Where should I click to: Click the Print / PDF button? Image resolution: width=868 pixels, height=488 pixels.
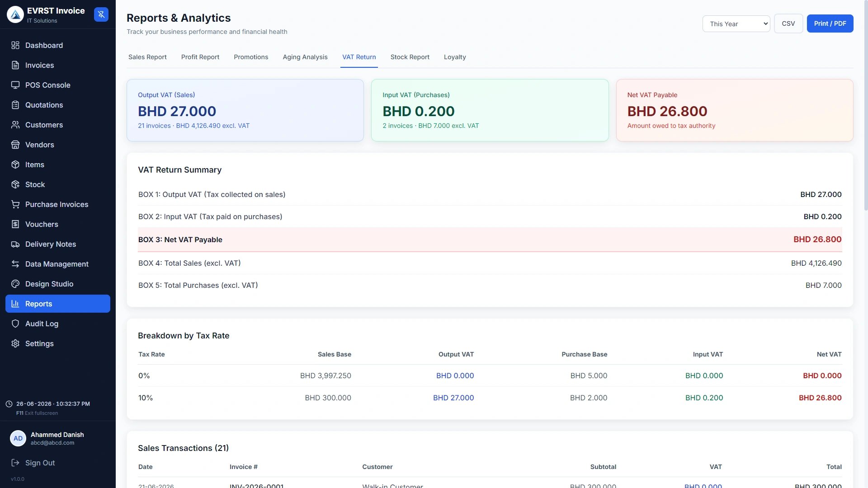[830, 23]
